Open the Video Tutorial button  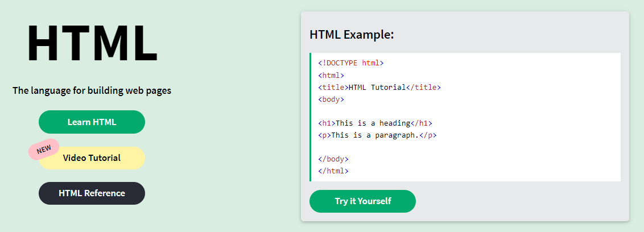tap(92, 158)
